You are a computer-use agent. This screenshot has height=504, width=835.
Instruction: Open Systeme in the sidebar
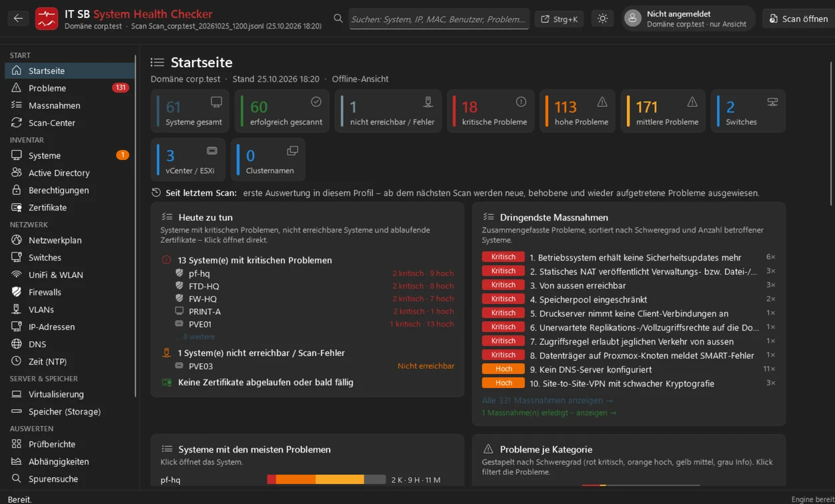(x=69, y=155)
